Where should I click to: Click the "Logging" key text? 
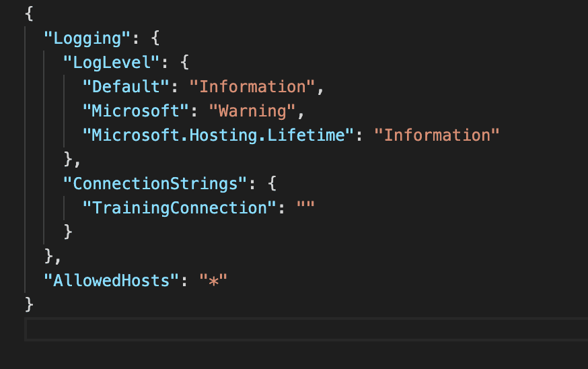87,38
